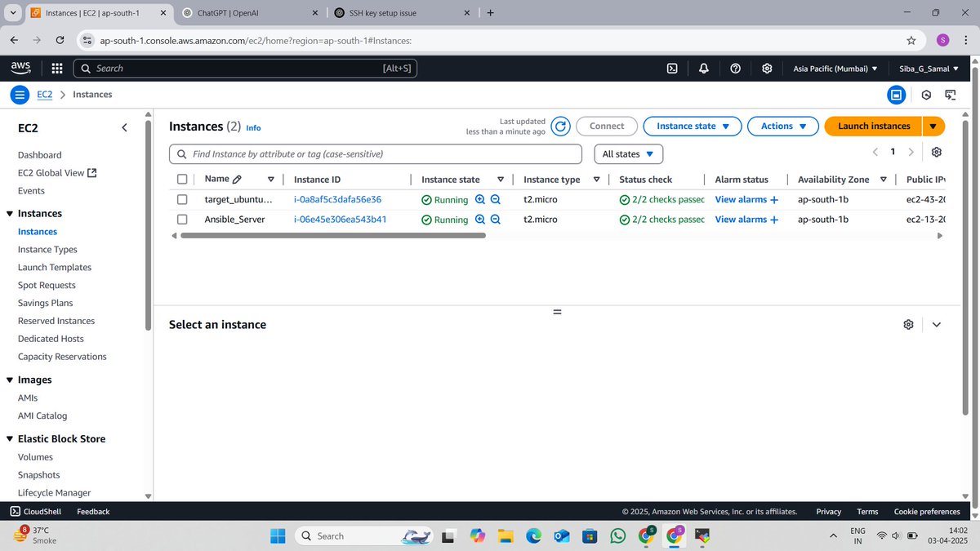980x551 pixels.
Task: Open the blue square panel icon at top right
Action: pos(896,95)
